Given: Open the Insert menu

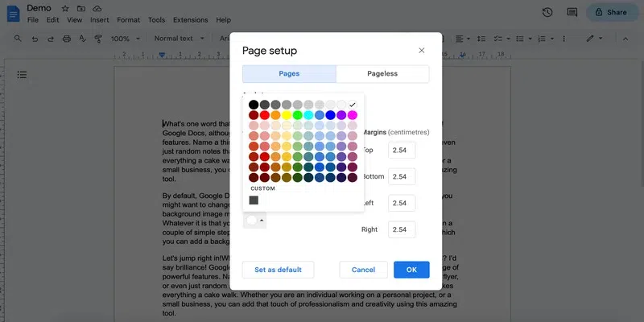Looking at the screenshot, I should coord(99,19).
